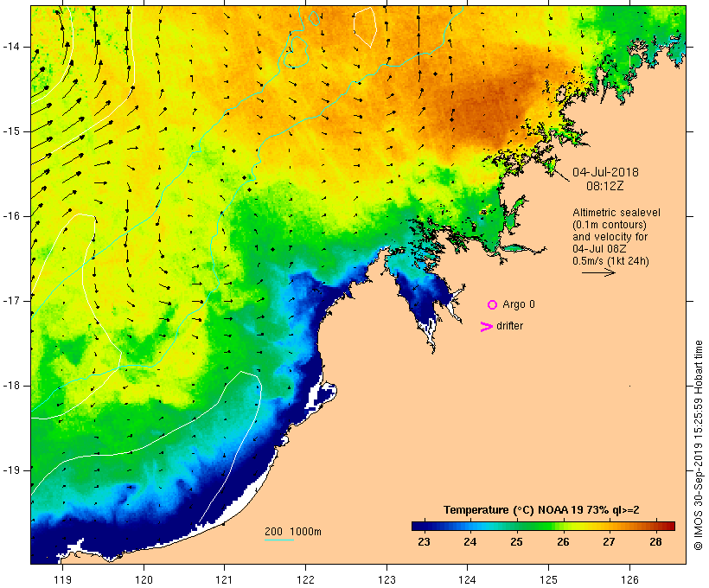This screenshot has width=709, height=588.
Task: Click the '125' longitude axis label
Action: [549, 579]
